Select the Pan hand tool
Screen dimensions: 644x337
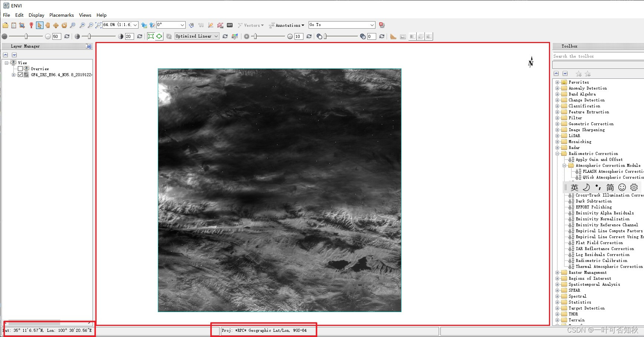pos(48,25)
